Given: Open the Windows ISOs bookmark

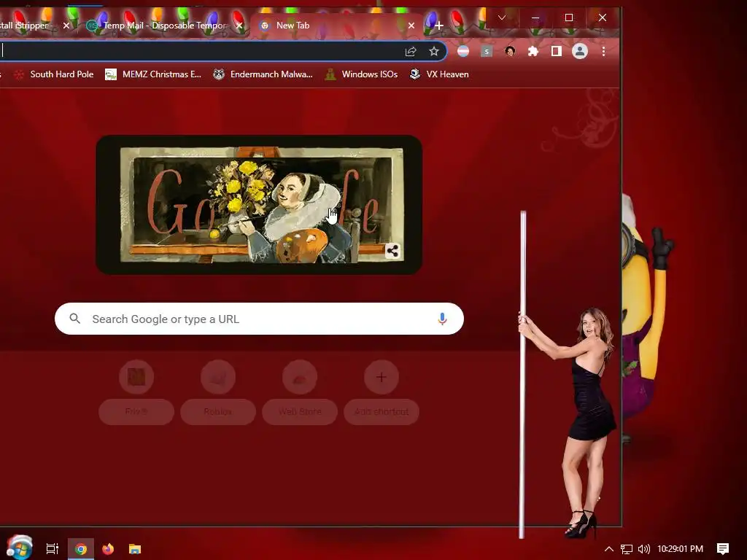Looking at the screenshot, I should [x=361, y=74].
